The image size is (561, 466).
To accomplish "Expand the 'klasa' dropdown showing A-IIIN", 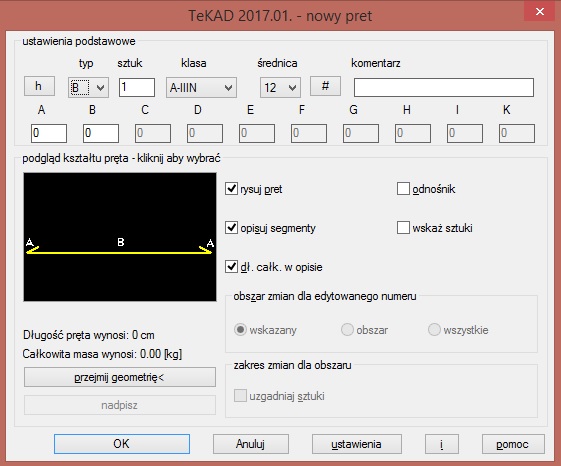I will coord(201,87).
